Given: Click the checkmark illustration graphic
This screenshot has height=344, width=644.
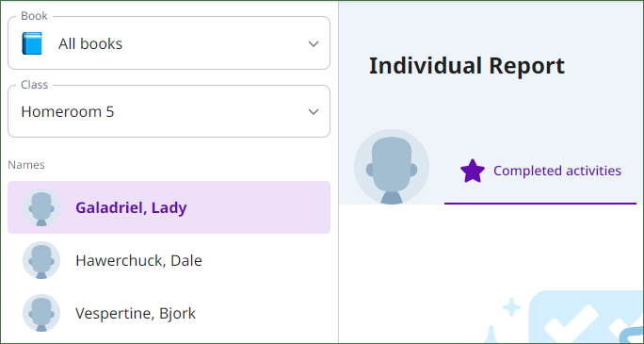Looking at the screenshot, I should 586,317.
